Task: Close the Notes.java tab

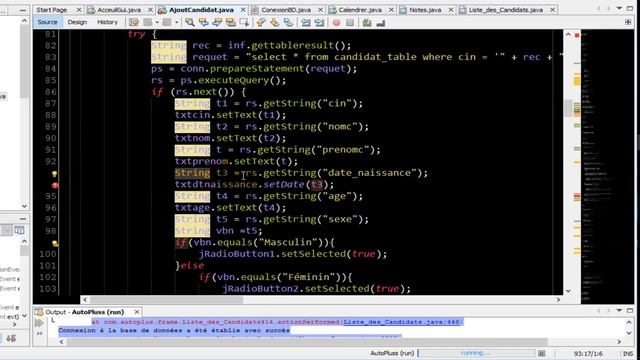Action: pyautogui.click(x=451, y=9)
